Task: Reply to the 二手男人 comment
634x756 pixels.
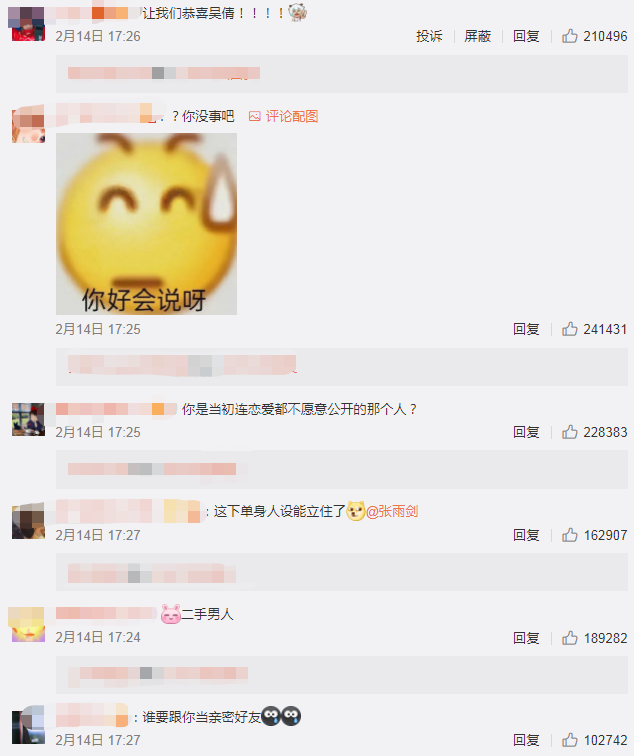Action: click(x=526, y=638)
